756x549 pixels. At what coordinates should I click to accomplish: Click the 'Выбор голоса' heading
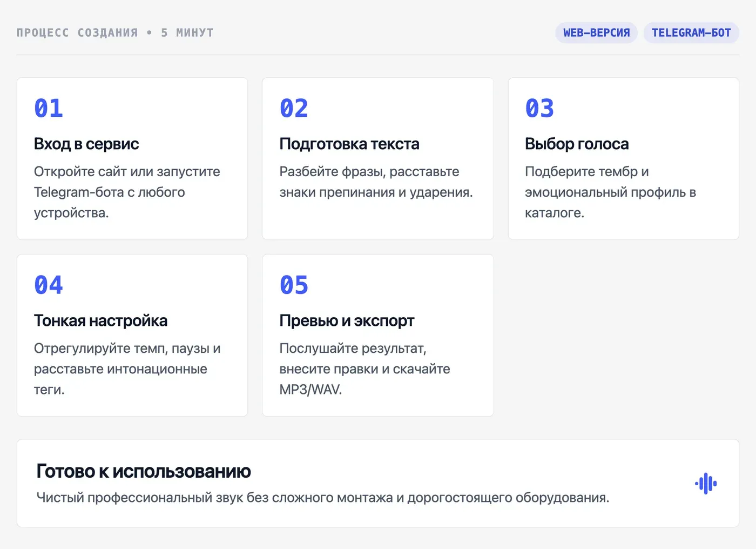coord(577,144)
